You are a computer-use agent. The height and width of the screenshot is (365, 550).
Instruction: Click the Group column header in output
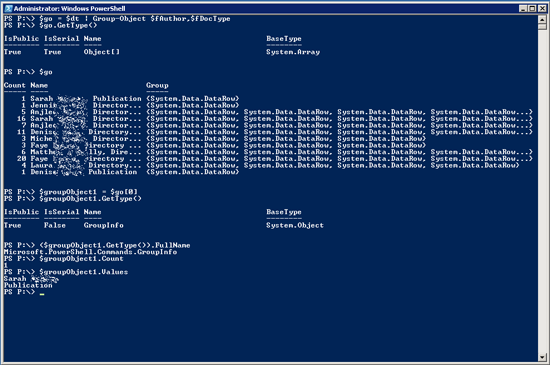coord(157,85)
